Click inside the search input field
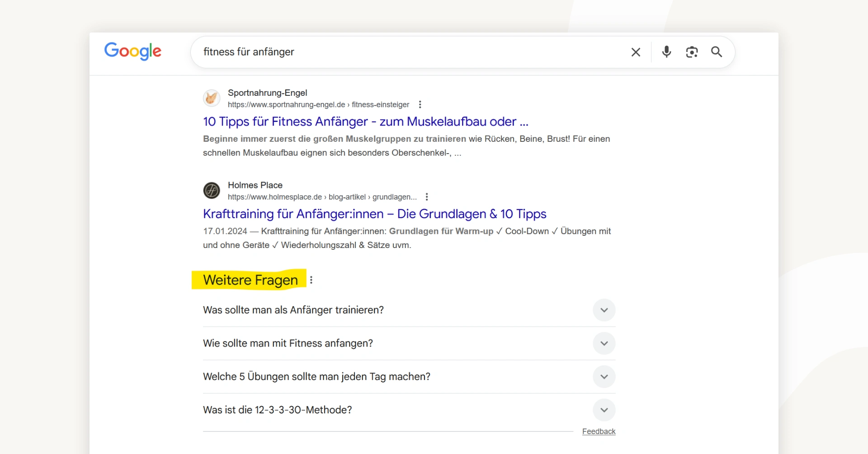 pos(407,52)
